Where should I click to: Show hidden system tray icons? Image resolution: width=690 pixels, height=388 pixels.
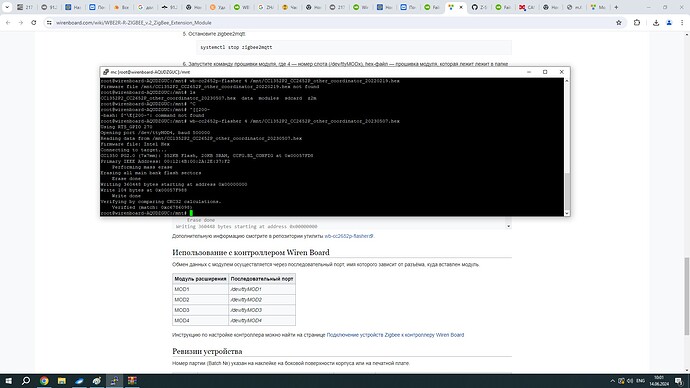click(613, 381)
